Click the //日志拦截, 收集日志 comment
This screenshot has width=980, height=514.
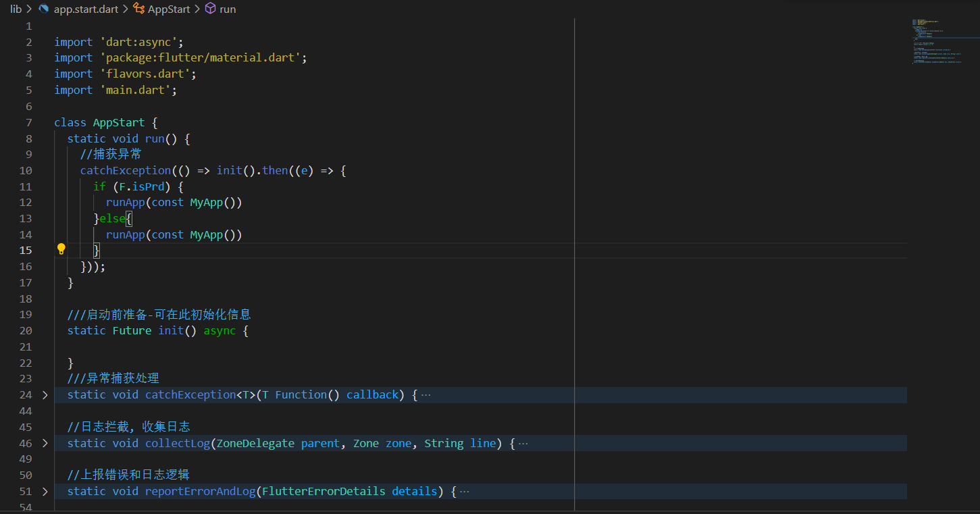pos(129,427)
